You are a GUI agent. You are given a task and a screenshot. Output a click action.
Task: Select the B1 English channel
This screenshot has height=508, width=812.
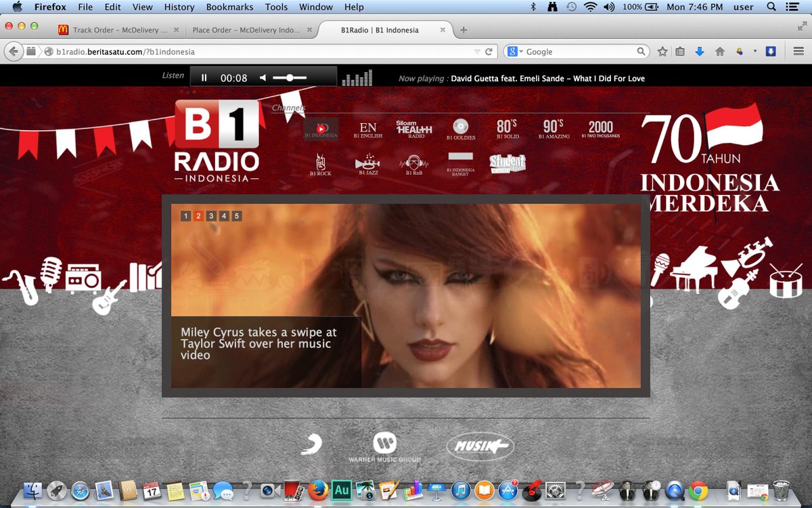pos(368,129)
